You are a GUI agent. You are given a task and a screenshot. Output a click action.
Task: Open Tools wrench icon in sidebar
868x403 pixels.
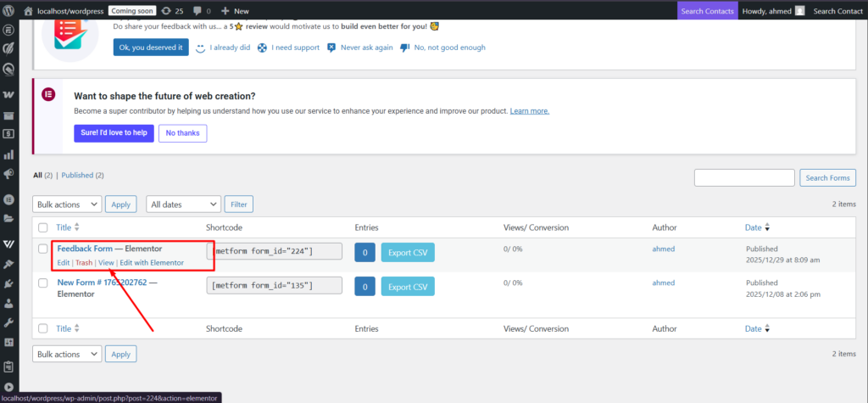point(9,322)
